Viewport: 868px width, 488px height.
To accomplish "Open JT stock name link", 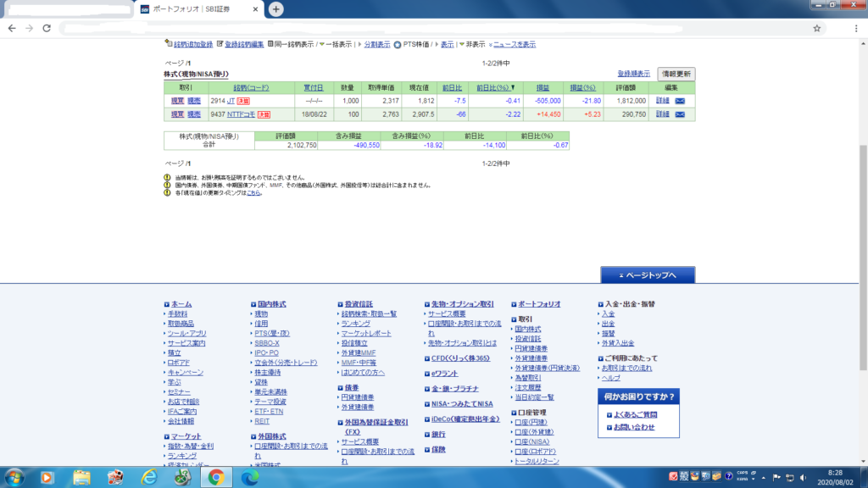I will [x=231, y=101].
